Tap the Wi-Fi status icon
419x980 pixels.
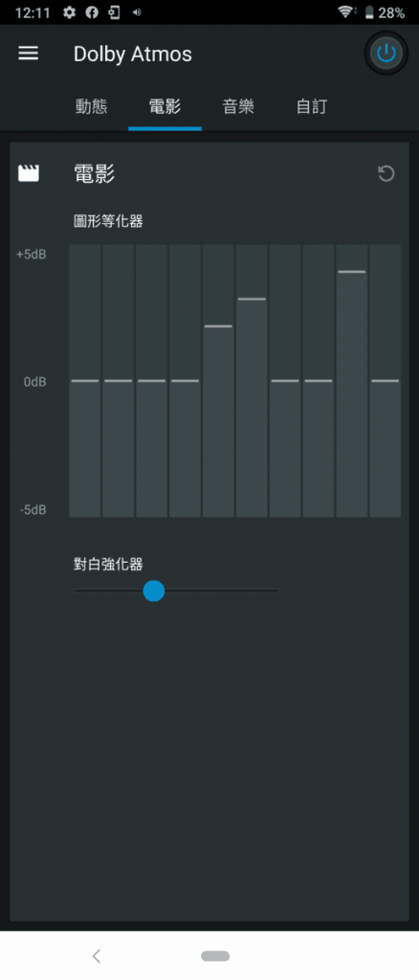click(x=344, y=12)
